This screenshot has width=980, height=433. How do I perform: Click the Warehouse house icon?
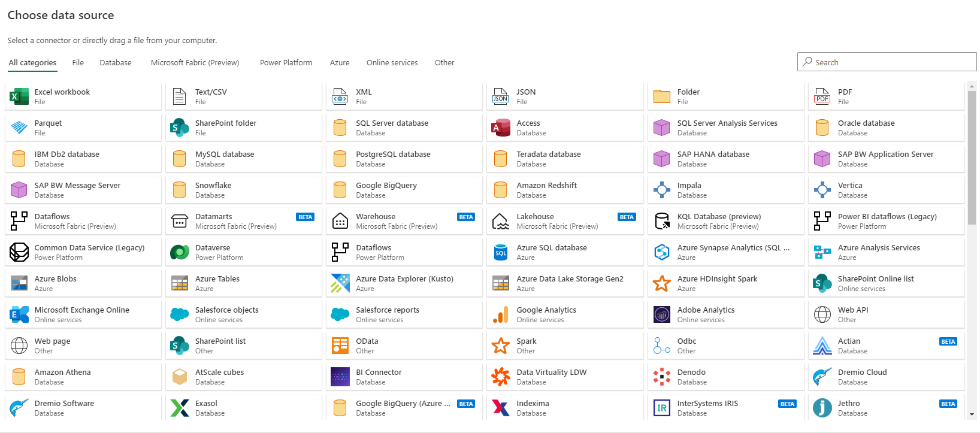(340, 221)
